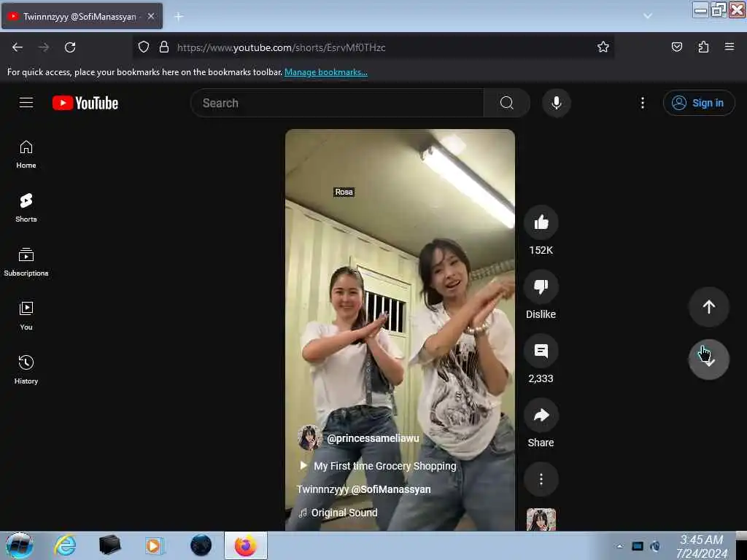The image size is (747, 560).
Task: Open Subscriptions in the sidebar
Action: pos(26,262)
